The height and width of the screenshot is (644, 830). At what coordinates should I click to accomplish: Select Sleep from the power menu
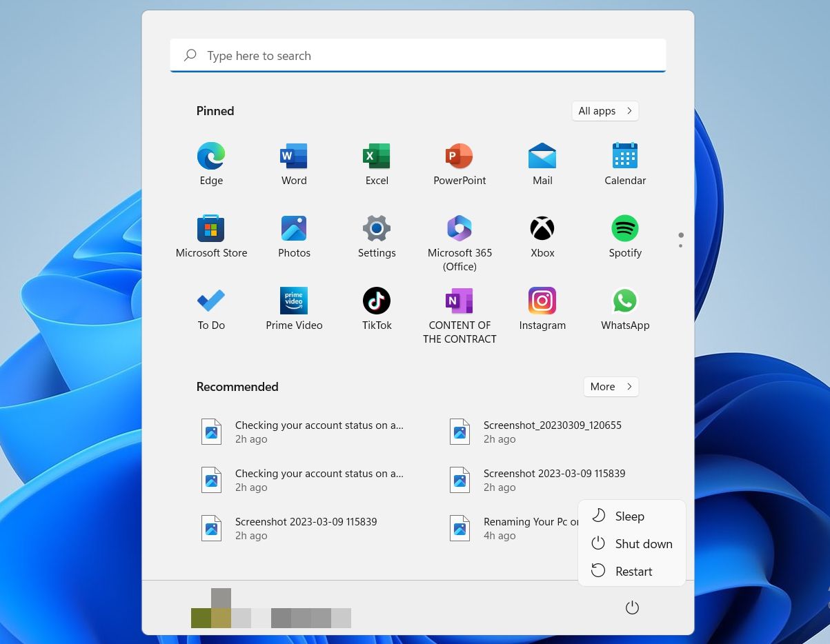coord(629,516)
